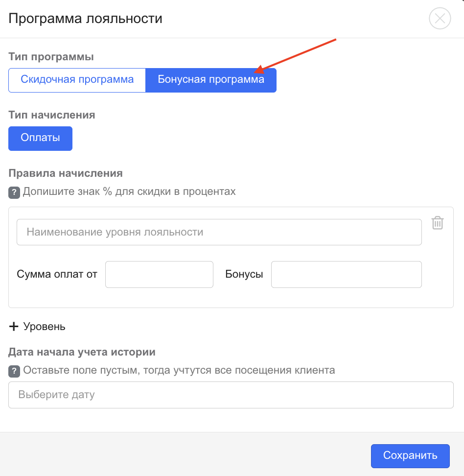This screenshot has width=464, height=476.
Task: Focus the Наименование уровня лояльности field
Action: [219, 232]
